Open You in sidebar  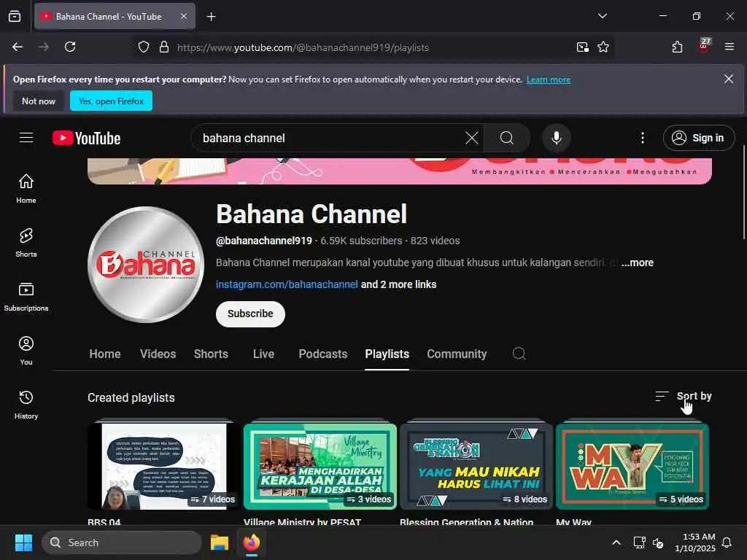[26, 351]
